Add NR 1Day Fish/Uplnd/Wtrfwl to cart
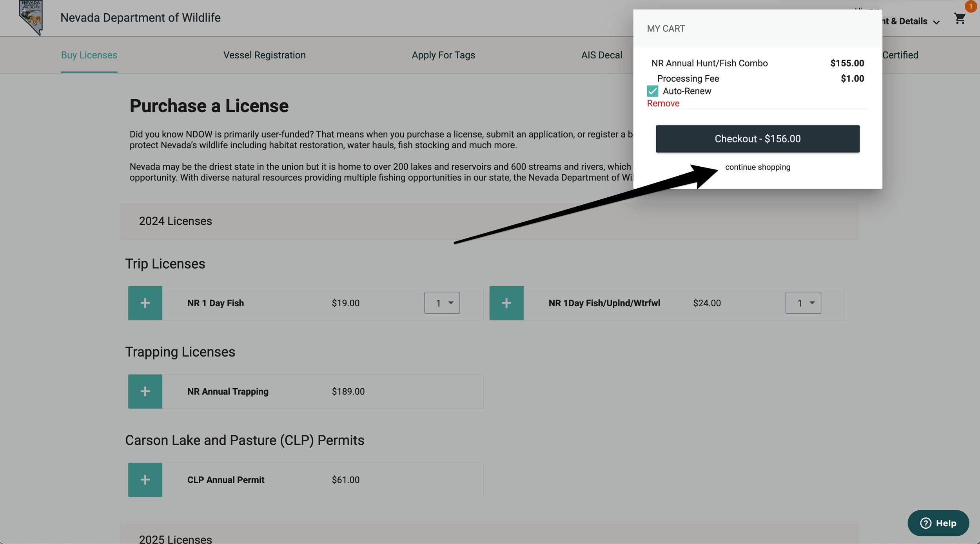Viewport: 980px width, 544px height. point(506,303)
